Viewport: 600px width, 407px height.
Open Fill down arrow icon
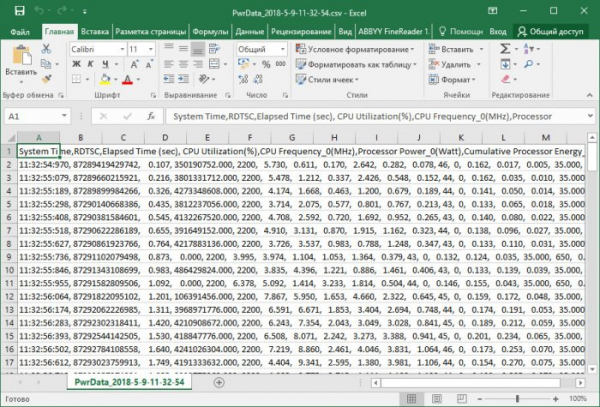click(505, 64)
